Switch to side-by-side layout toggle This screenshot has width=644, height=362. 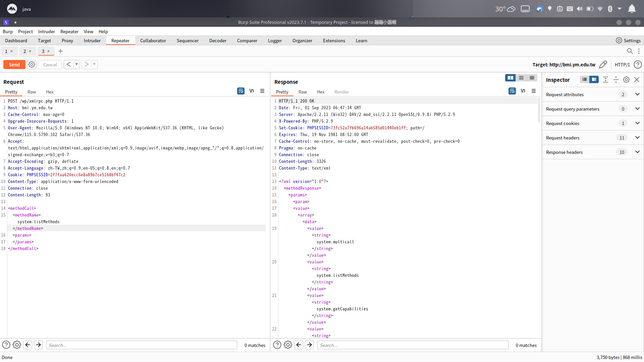pos(511,78)
